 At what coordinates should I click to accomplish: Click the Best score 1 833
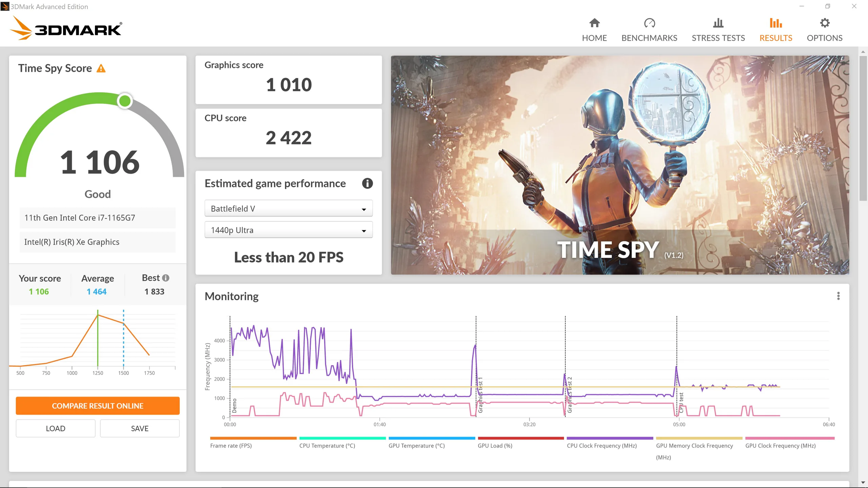click(154, 291)
